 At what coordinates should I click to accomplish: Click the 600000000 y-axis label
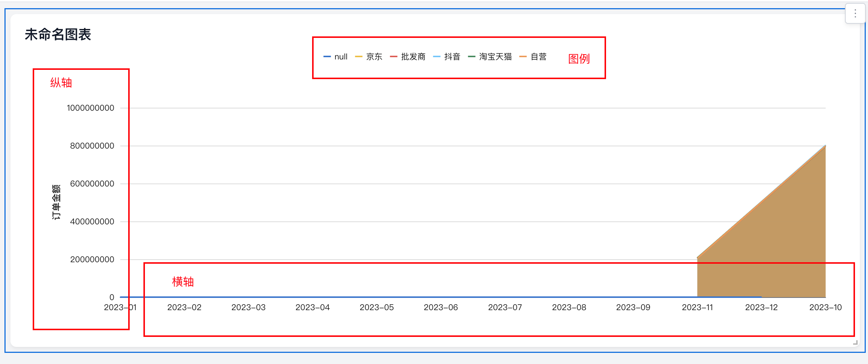[92, 184]
